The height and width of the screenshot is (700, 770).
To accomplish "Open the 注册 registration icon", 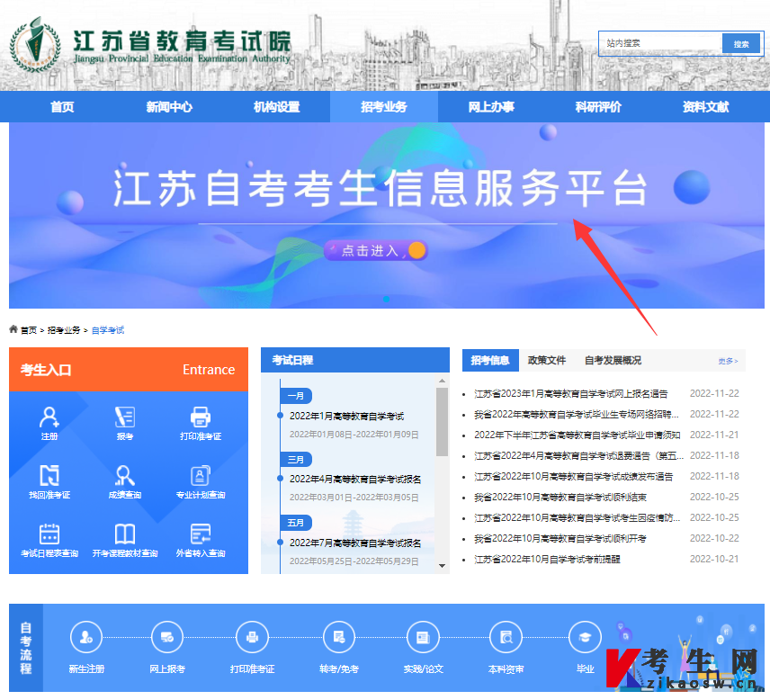I will 49,417.
